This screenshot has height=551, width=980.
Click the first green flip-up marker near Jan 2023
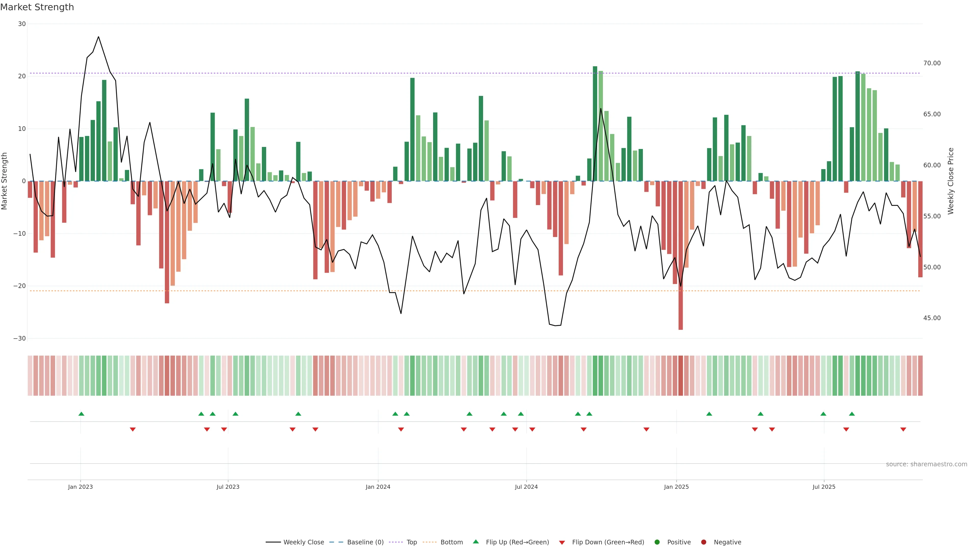pyautogui.click(x=81, y=414)
